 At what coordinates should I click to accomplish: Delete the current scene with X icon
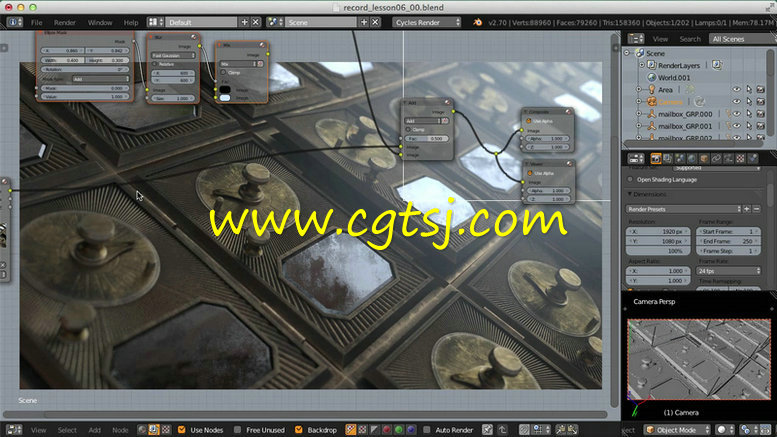click(375, 22)
